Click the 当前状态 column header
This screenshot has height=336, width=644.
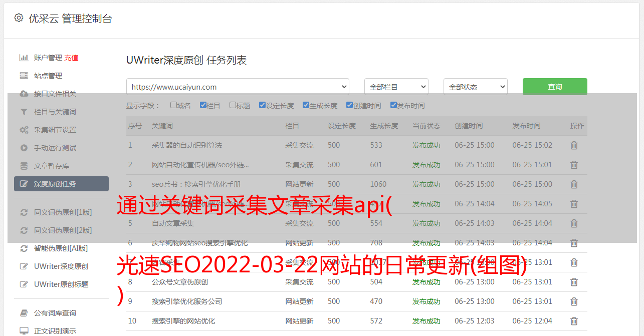[426, 126]
